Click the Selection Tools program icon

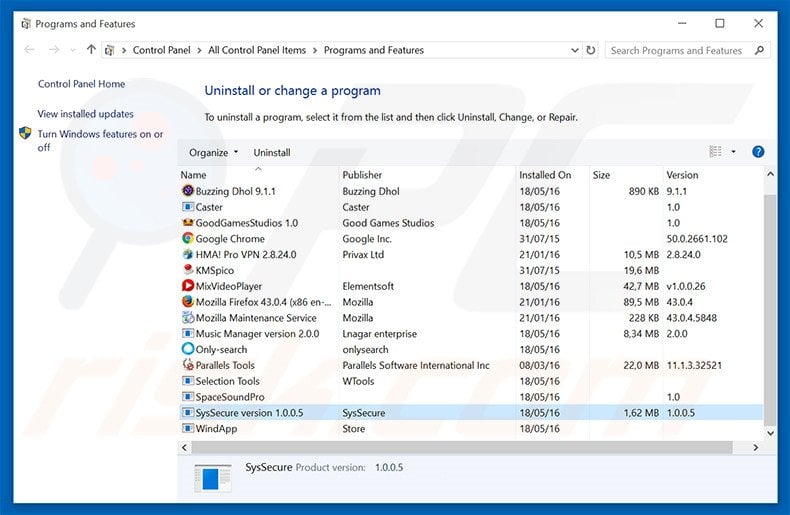pyautogui.click(x=188, y=380)
